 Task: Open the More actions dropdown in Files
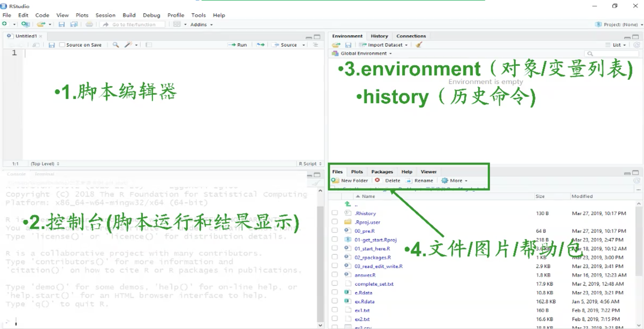point(456,181)
